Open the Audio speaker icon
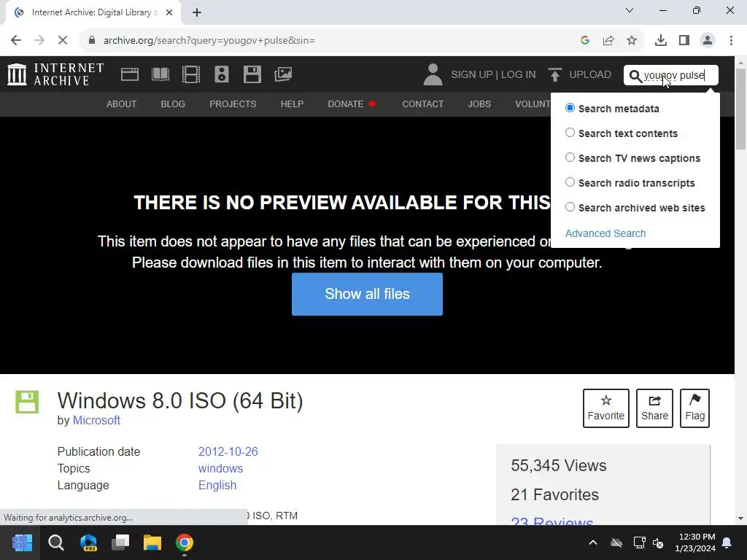The image size is (747, 560). pyautogui.click(x=222, y=74)
